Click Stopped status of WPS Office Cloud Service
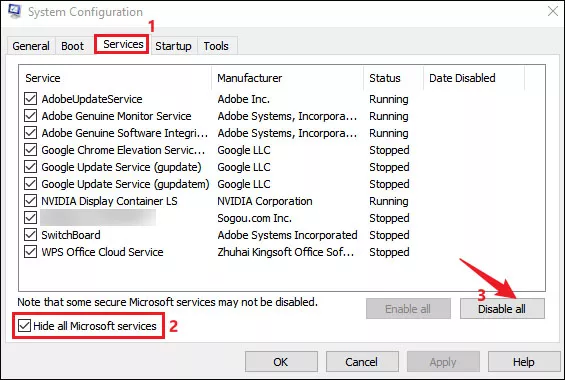565x380 pixels. [389, 252]
